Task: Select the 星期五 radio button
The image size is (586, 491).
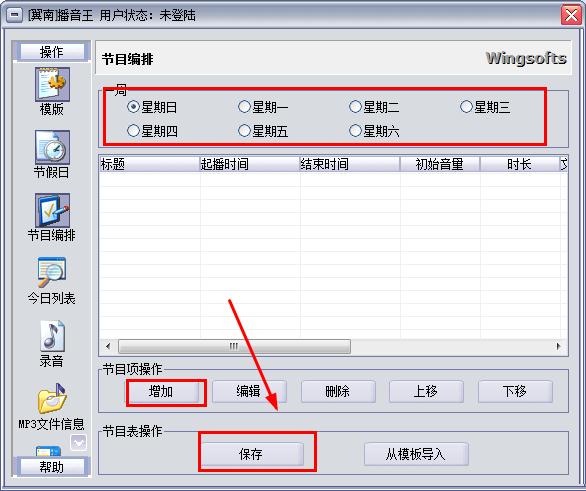Action: point(263,131)
